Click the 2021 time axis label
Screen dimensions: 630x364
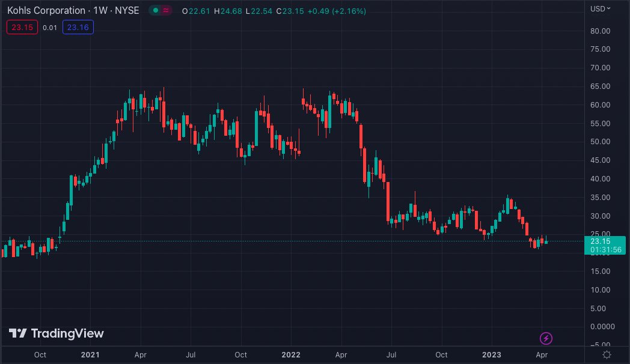[90, 355]
